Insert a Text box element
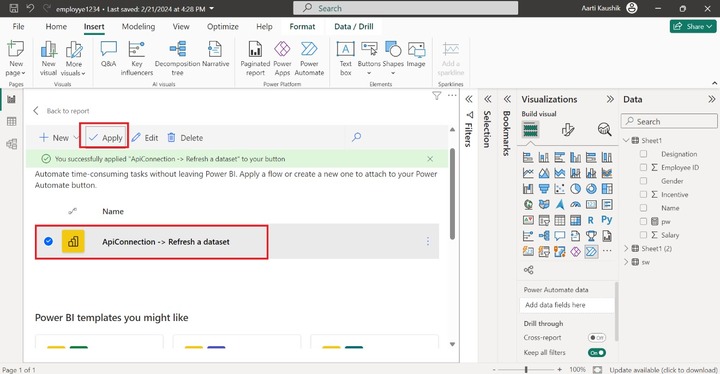This screenshot has width=720, height=374. 345,58
